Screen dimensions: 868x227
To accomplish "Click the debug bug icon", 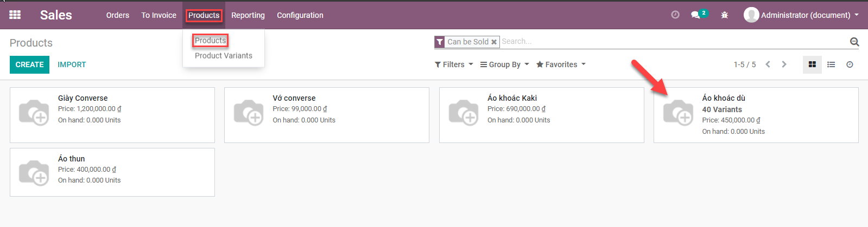I will click(724, 15).
